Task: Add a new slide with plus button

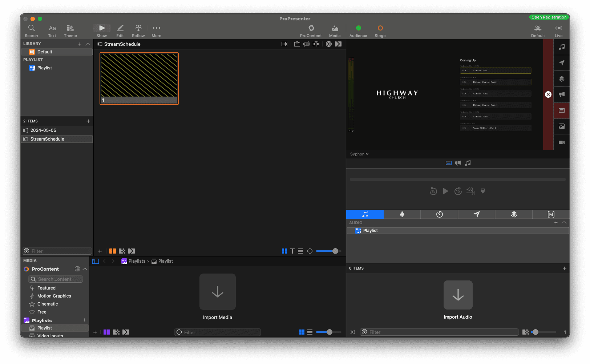Action: [x=100, y=251]
